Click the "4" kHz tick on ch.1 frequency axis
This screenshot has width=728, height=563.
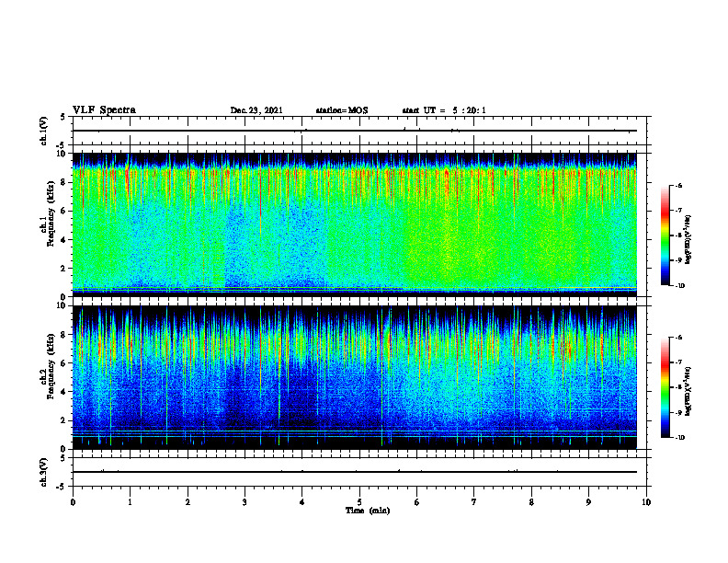(64, 240)
